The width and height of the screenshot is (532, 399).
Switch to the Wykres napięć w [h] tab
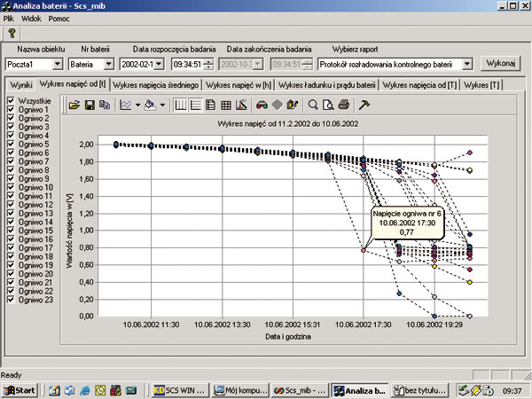239,85
